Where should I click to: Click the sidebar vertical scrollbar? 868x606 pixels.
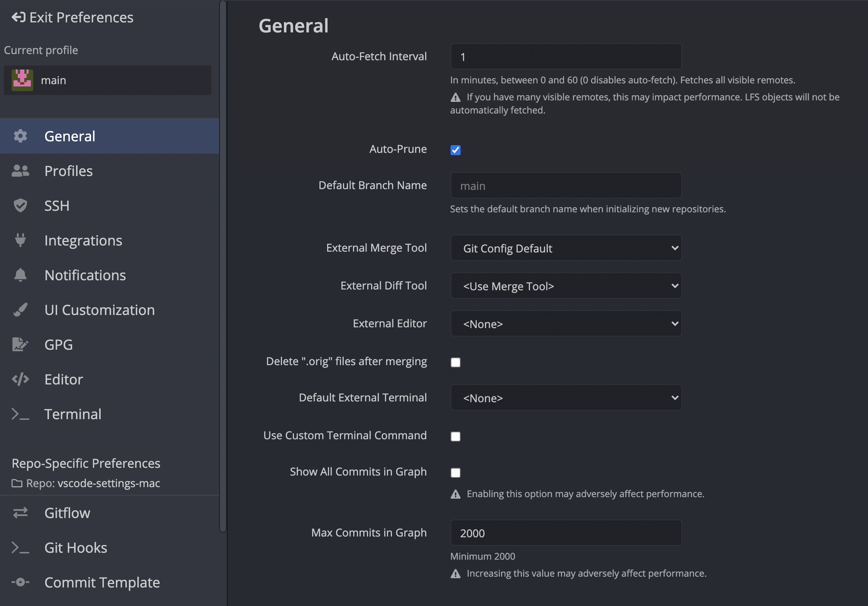[223, 266]
